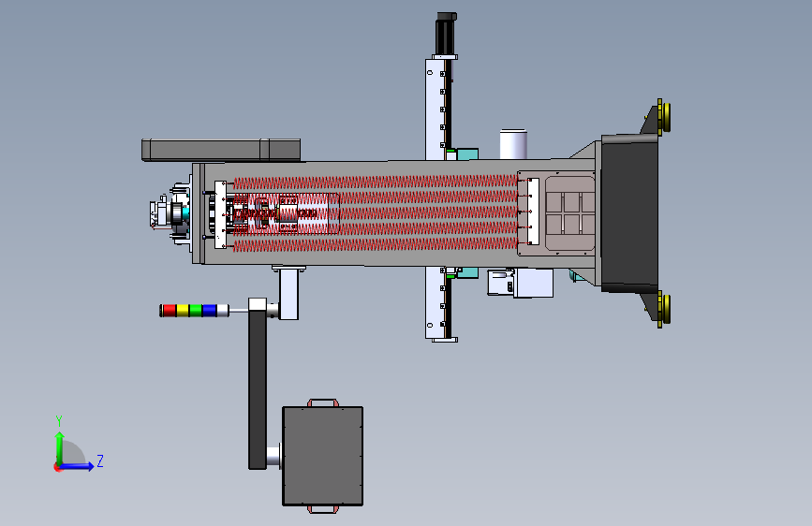The height and width of the screenshot is (526, 812).
Task: Select the lower white vertical linear rail
Action: coord(435,303)
